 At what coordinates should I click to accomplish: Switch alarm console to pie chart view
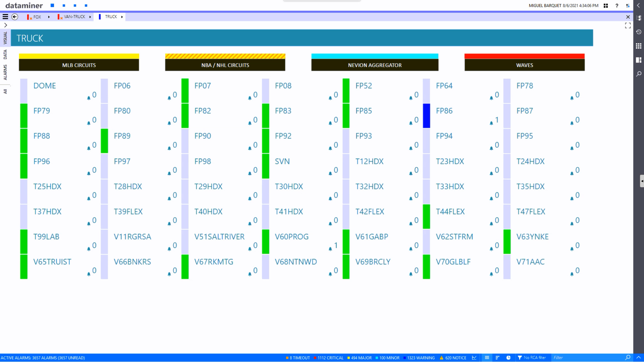pos(508,357)
